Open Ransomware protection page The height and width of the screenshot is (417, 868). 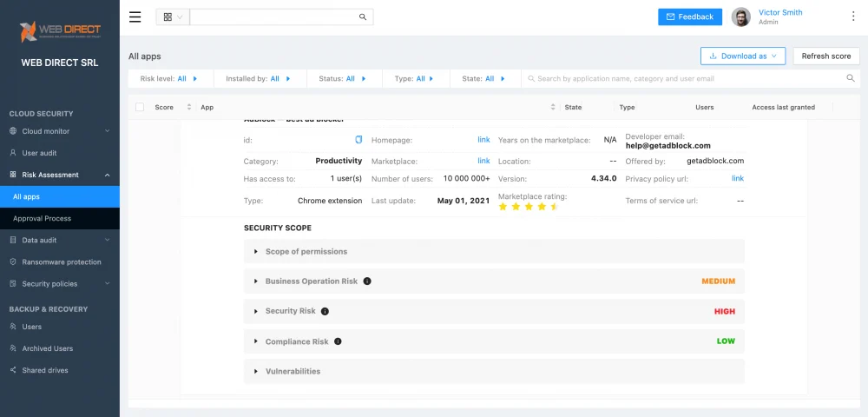click(x=60, y=262)
